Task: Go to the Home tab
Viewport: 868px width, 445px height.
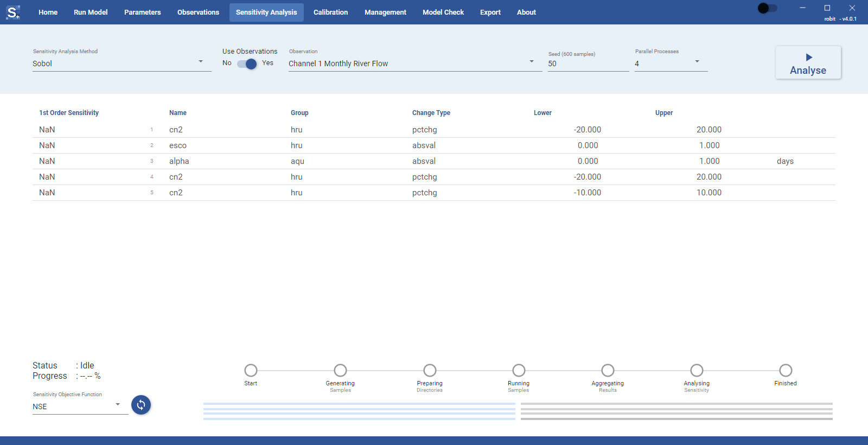Action: point(48,12)
